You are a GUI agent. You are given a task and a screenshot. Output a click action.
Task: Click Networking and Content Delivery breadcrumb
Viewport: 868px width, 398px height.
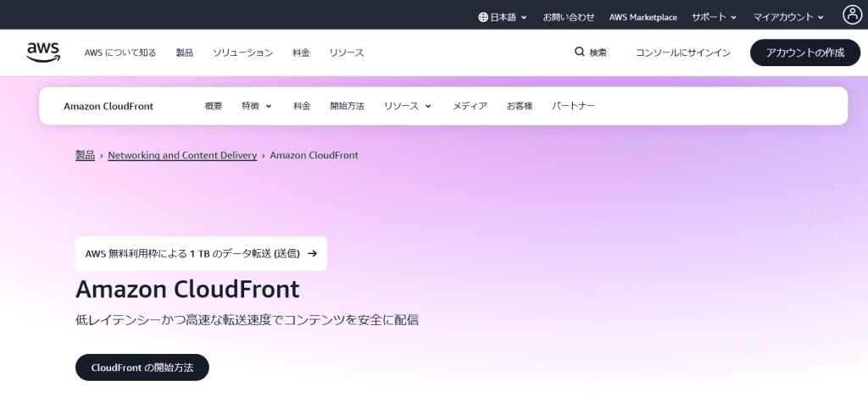(x=182, y=155)
